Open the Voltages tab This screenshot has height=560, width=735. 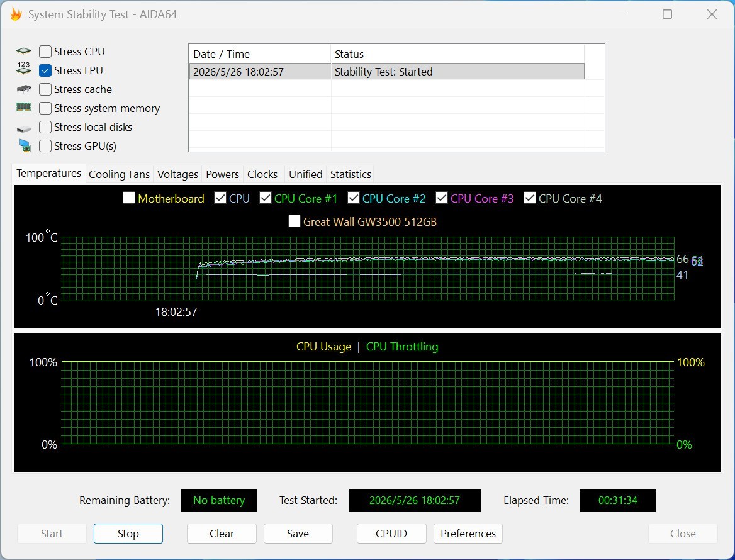pyautogui.click(x=177, y=174)
